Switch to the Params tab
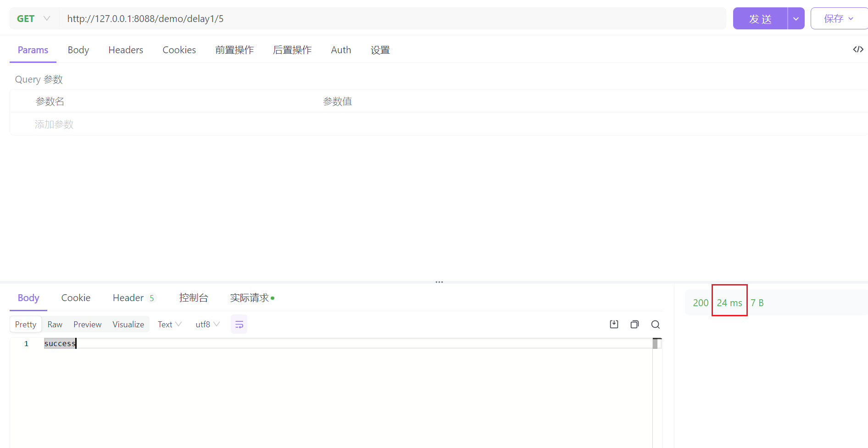868x448 pixels. point(33,50)
